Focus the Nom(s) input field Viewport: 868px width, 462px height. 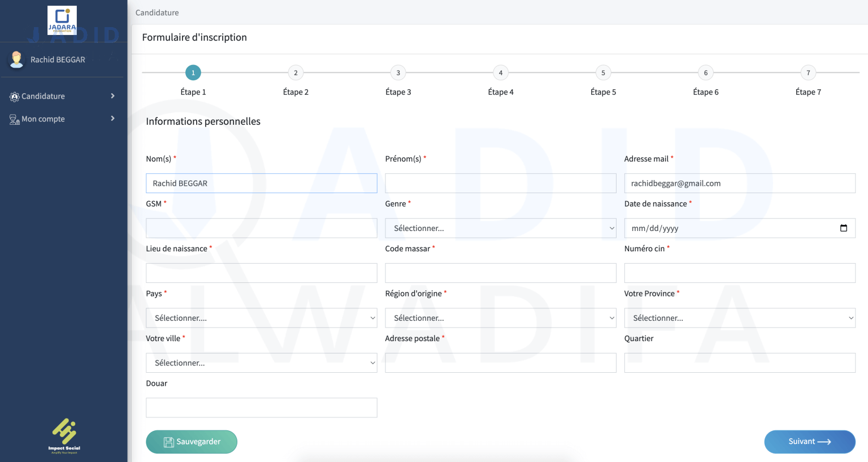[262, 184]
